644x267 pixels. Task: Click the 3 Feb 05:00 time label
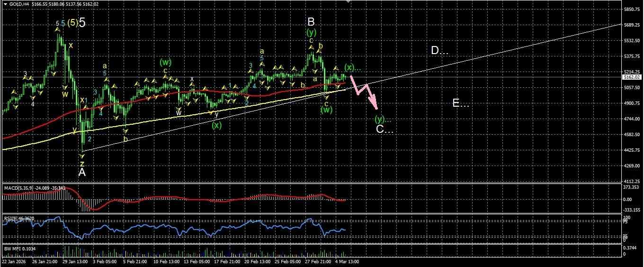point(105,261)
